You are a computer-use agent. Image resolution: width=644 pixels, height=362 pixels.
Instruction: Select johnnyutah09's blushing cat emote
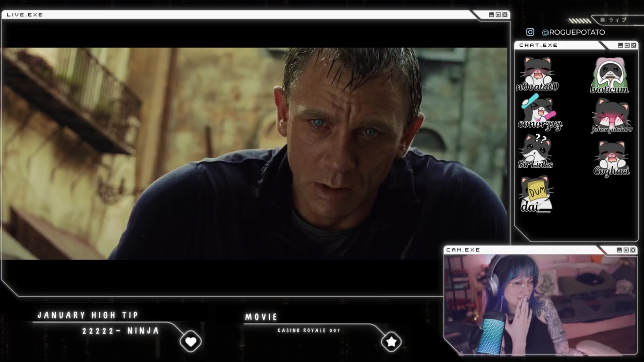611,113
